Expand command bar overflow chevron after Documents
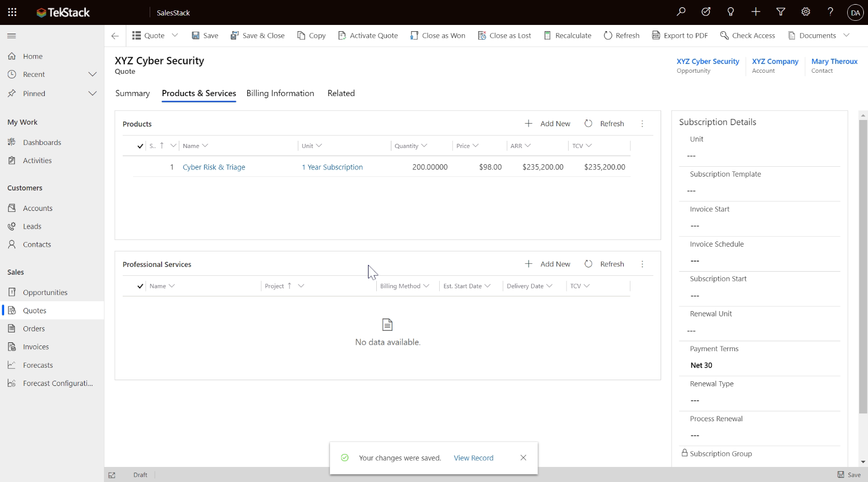868x482 pixels. tap(846, 35)
